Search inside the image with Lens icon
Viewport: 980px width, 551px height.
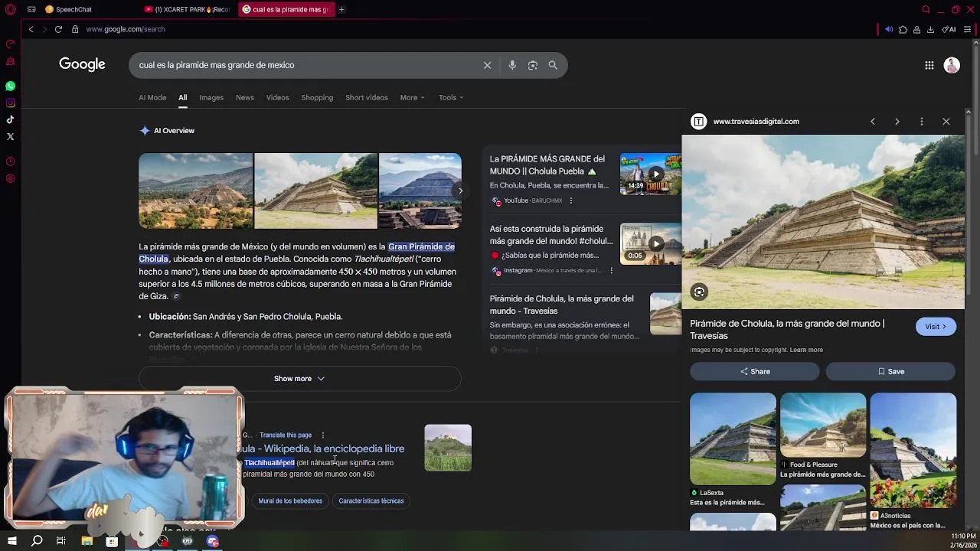[699, 292]
